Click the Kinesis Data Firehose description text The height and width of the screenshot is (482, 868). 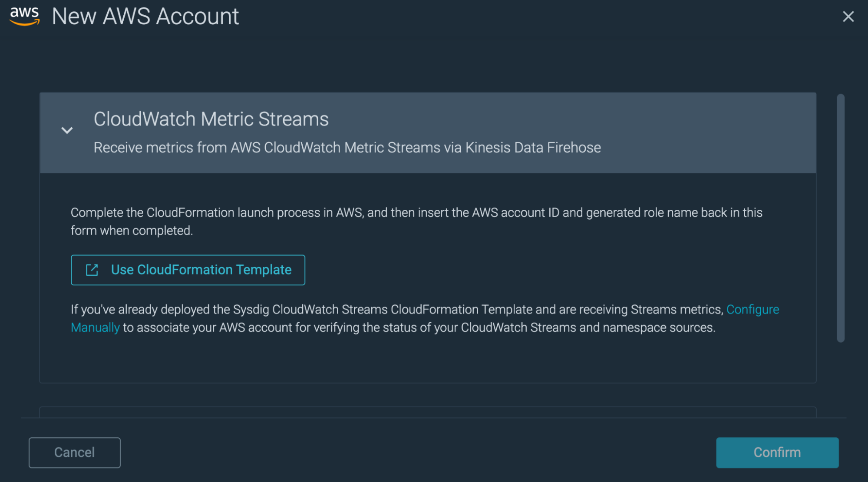(347, 147)
